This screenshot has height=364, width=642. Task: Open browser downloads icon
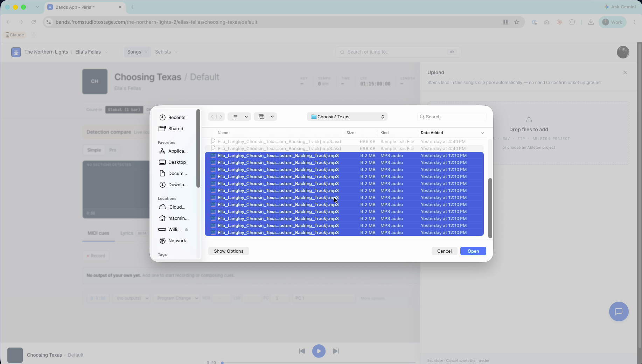591,22
